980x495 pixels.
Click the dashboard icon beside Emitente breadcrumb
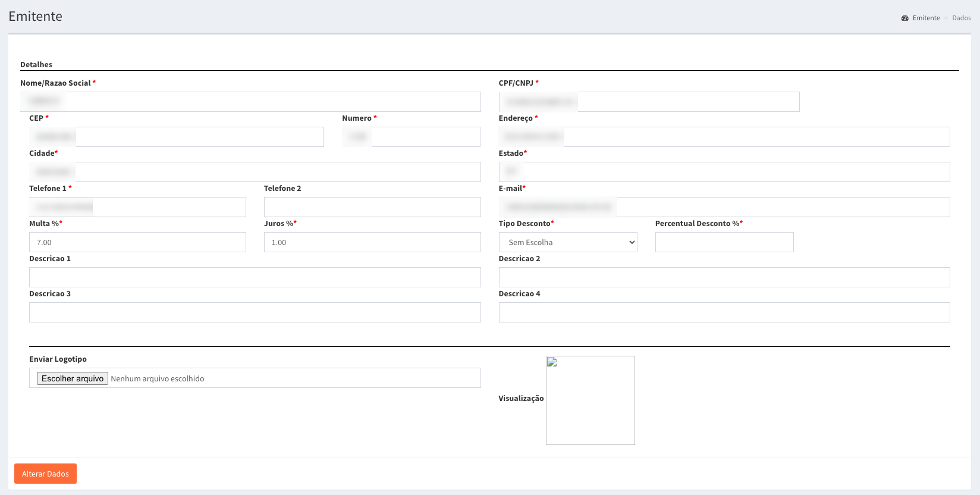pos(905,18)
